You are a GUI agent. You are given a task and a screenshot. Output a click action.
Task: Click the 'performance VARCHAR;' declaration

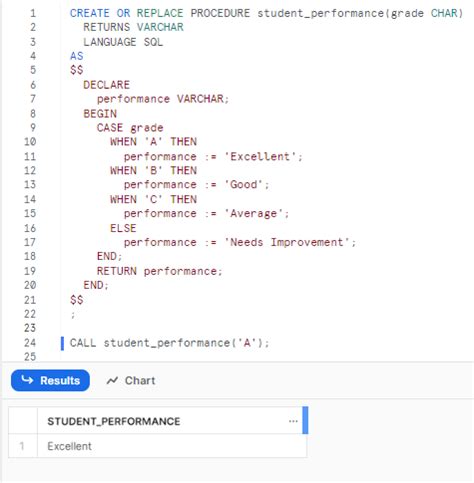pyautogui.click(x=163, y=99)
